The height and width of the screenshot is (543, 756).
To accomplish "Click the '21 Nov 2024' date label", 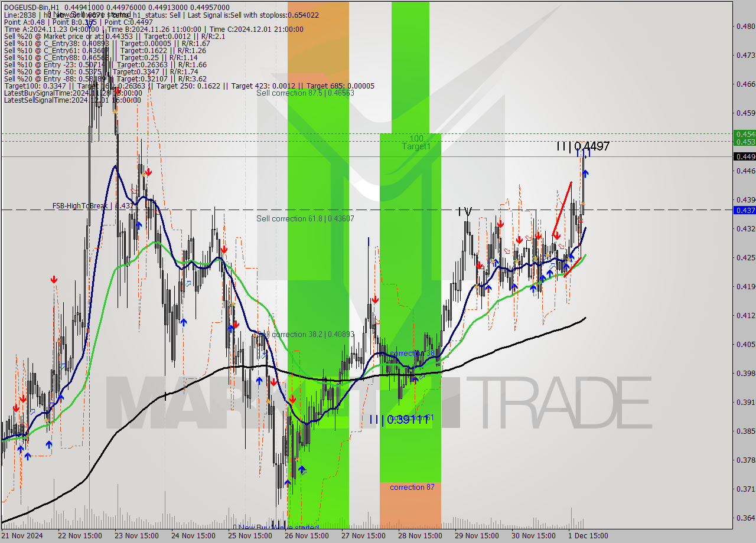I will coord(22,536).
